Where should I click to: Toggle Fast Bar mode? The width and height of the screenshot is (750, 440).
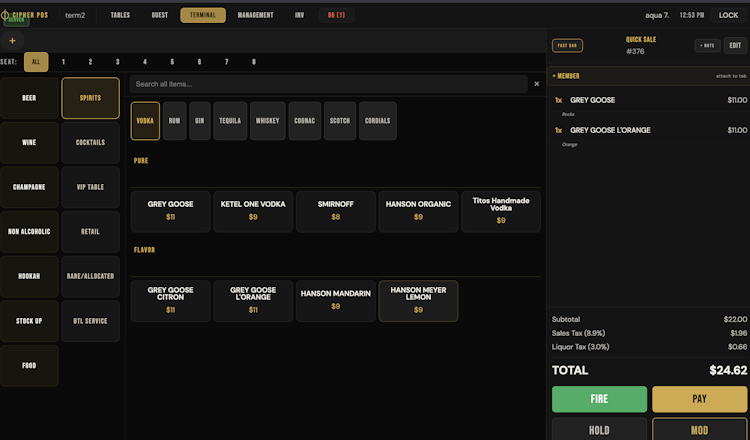coord(567,45)
